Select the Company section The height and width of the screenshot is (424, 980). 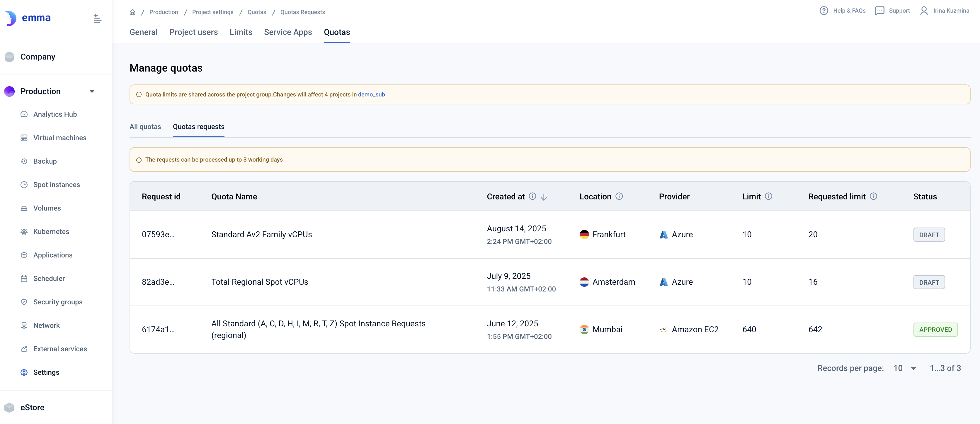pos(38,57)
